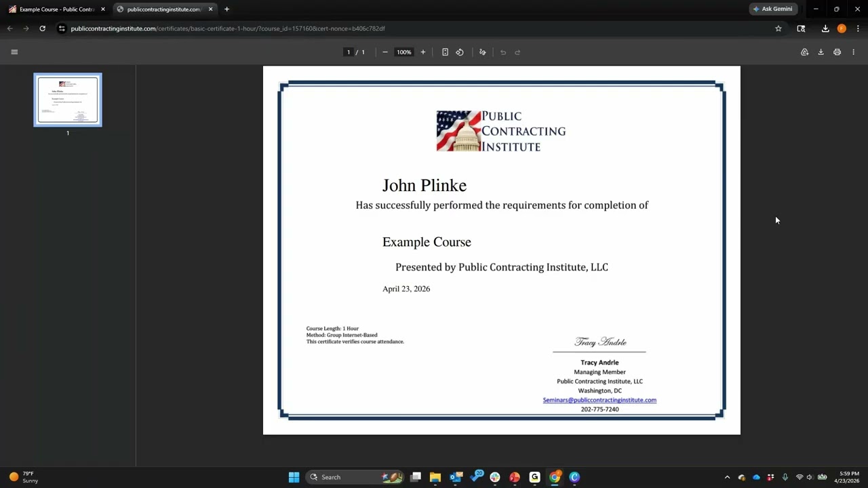868x488 pixels.
Task: Open Slack from the taskbar
Action: click(x=495, y=477)
